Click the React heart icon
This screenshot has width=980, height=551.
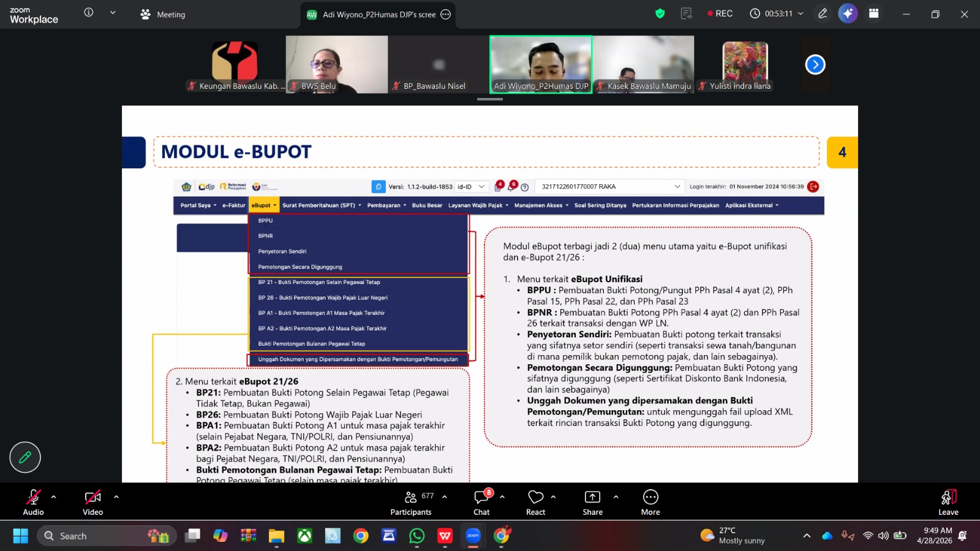[535, 502]
